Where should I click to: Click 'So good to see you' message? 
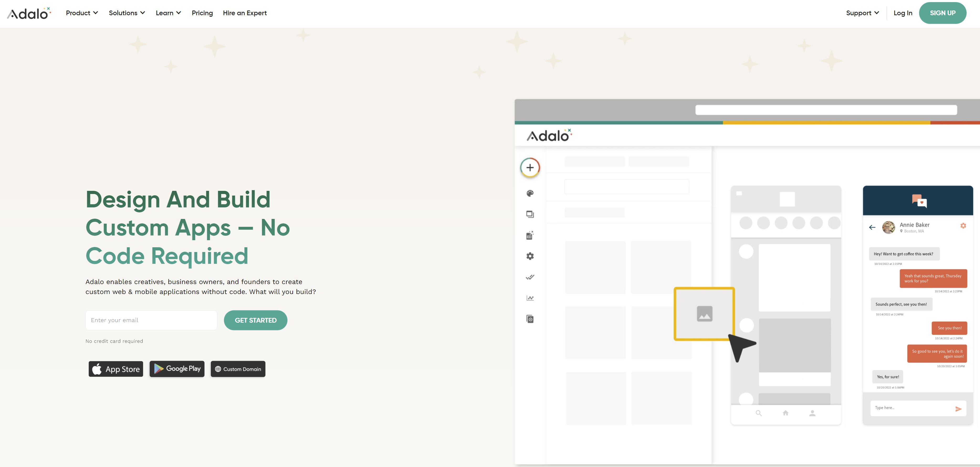tap(937, 354)
